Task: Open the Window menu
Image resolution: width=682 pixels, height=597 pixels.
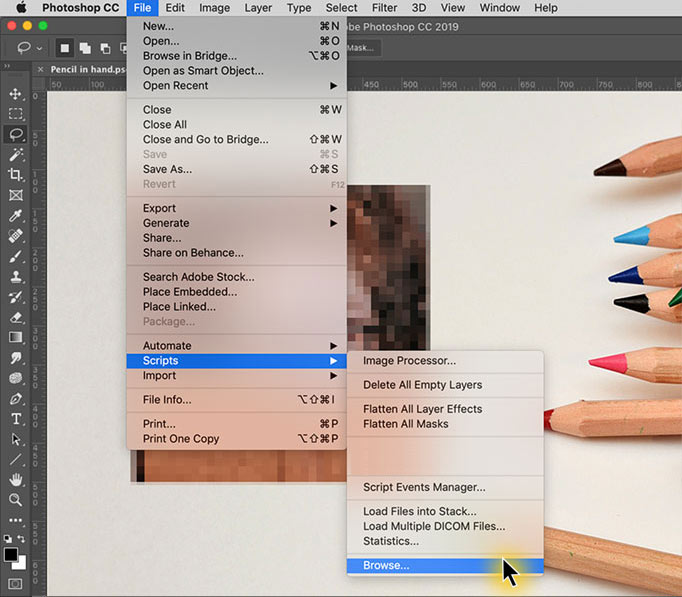Action: click(x=499, y=7)
